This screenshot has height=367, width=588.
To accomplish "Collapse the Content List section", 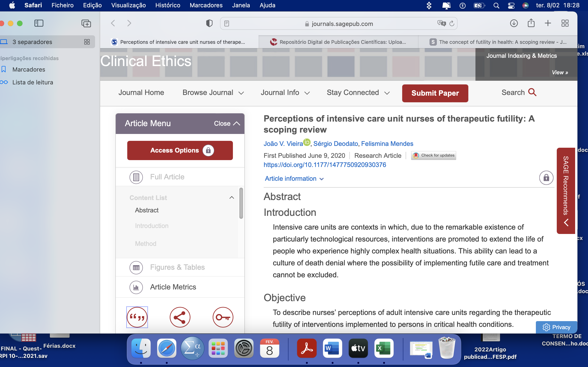I will coord(232,197).
